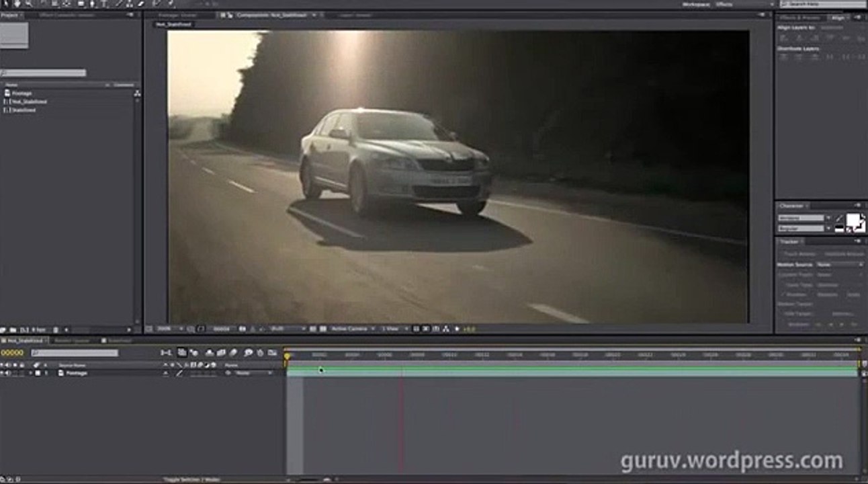This screenshot has width=868, height=484.
Task: Select the Zoom tool in toolbar
Action: [x=28, y=3]
